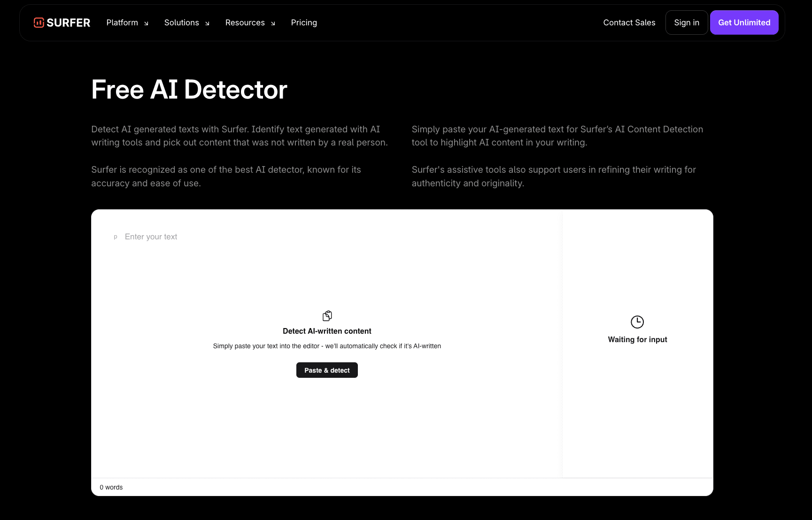Click the "Get Unlimited" button

tap(744, 22)
